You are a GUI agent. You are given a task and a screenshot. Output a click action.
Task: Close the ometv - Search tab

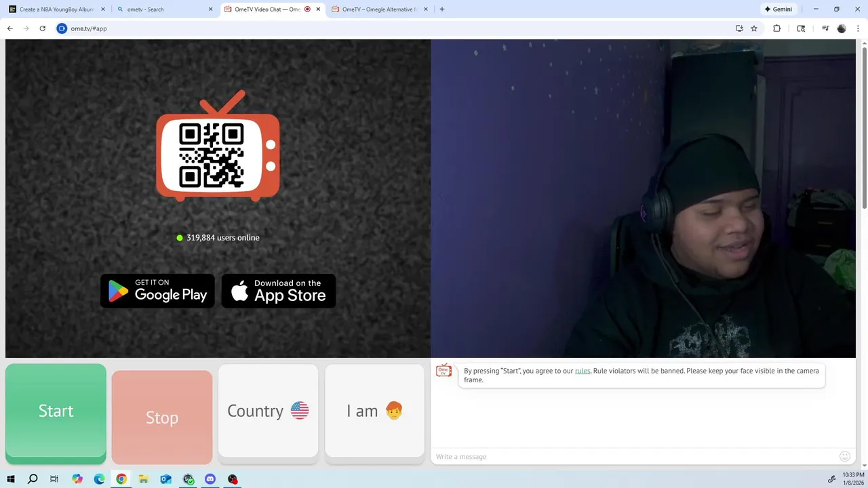click(211, 9)
